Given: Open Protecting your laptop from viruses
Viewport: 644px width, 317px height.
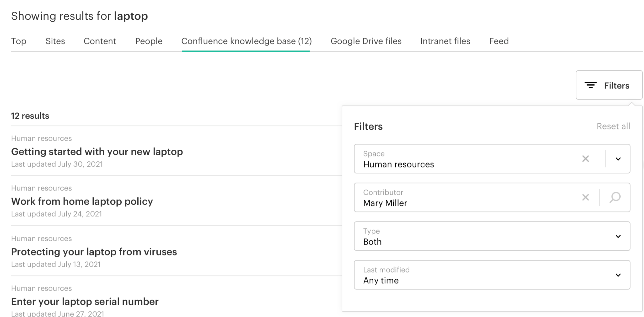Looking at the screenshot, I should pyautogui.click(x=94, y=252).
